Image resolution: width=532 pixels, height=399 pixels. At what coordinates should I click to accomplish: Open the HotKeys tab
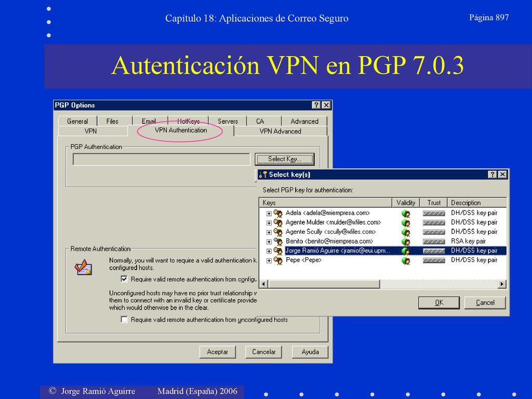coord(188,121)
